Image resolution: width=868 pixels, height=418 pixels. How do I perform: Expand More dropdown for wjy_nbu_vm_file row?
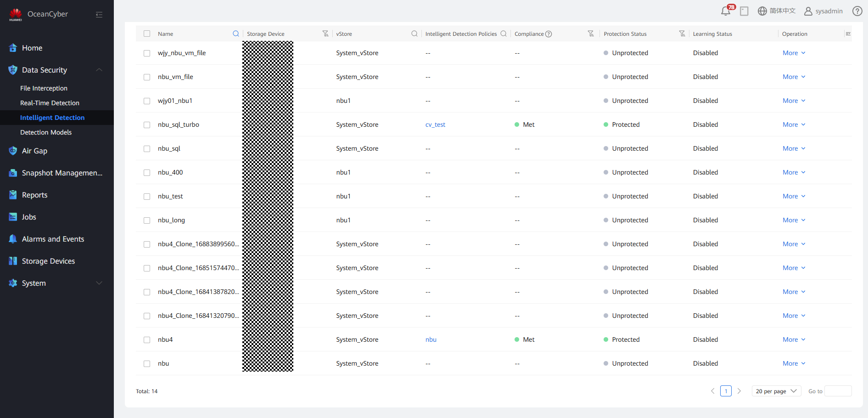(x=794, y=53)
